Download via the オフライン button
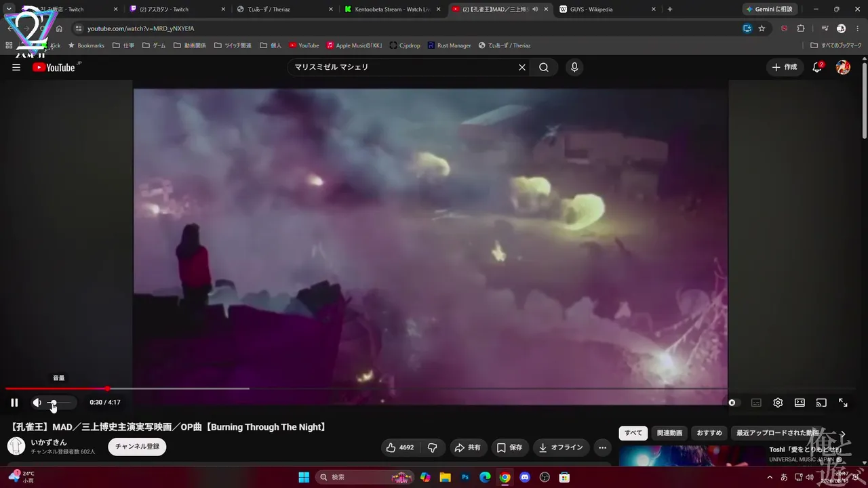Screen dimensions: 868x488 tap(561, 447)
